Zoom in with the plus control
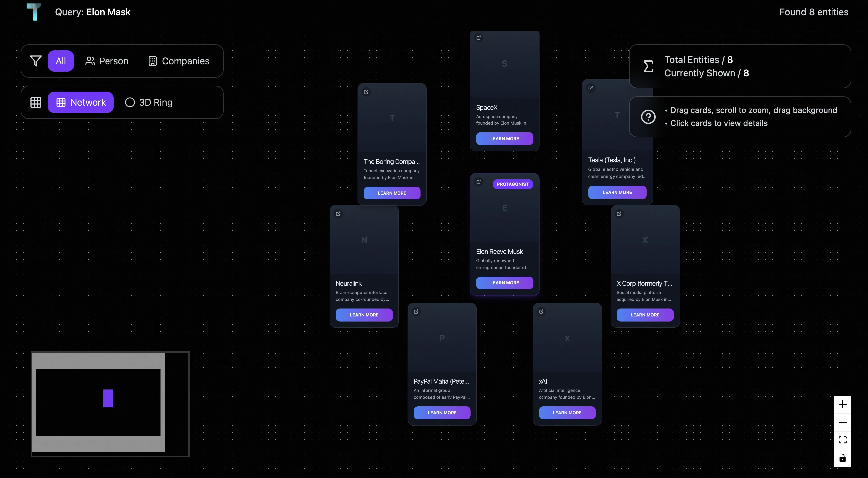 (843, 404)
